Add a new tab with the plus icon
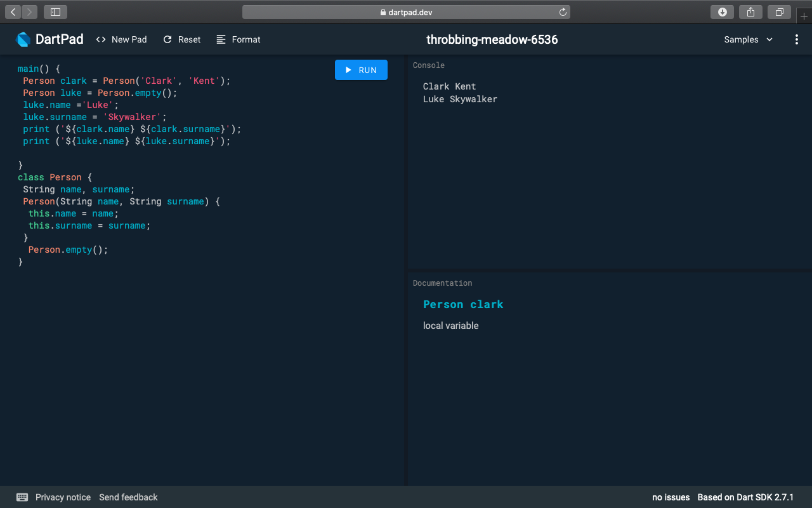Screen dimensions: 812x508 (804, 17)
